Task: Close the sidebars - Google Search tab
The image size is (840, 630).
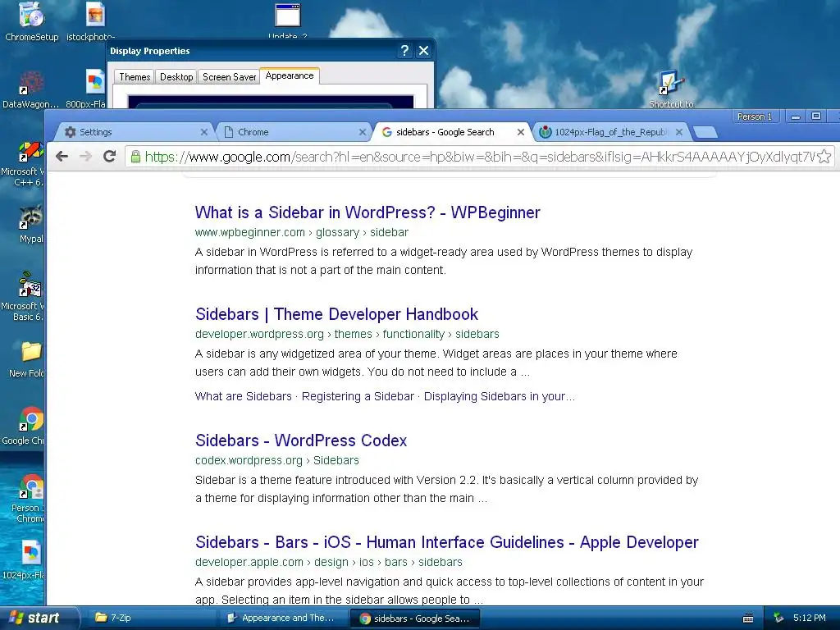Action: (521, 132)
